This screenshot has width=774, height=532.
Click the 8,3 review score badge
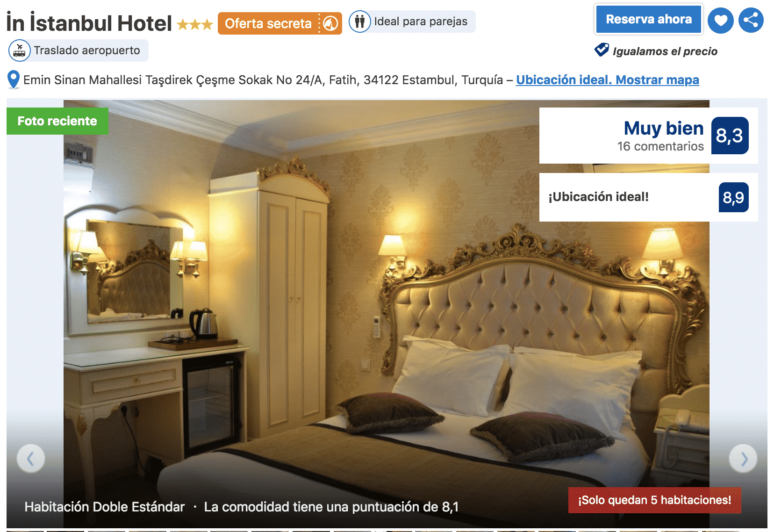(730, 136)
